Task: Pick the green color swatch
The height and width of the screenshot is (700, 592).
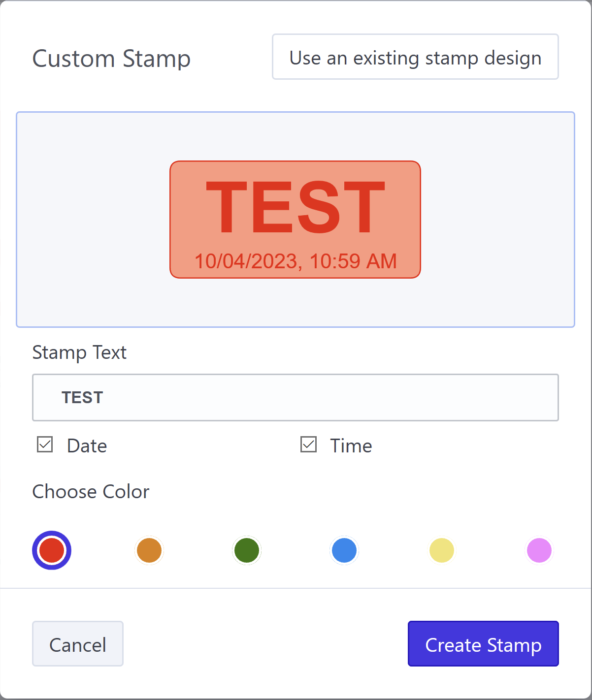Action: pos(247,550)
